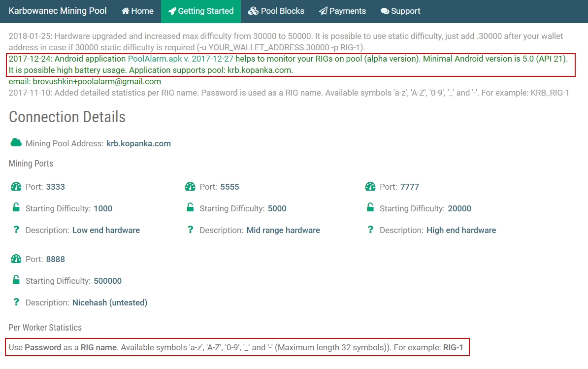Screen dimensions: 588x369
Task: Click question mark icon beside Low end hardware
Action: click(x=16, y=230)
